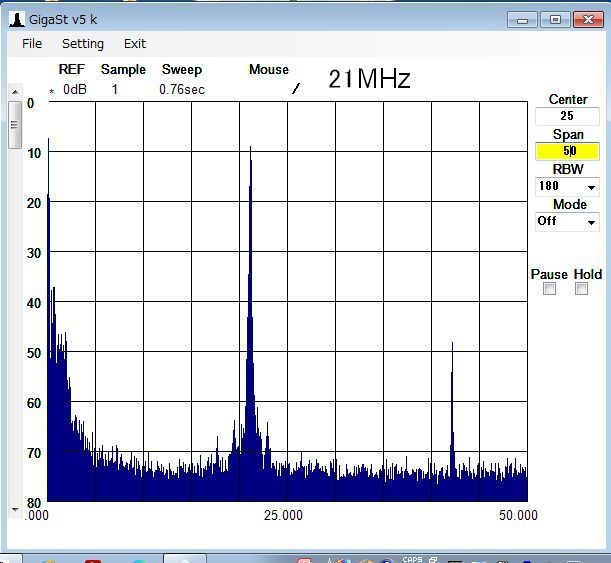The width and height of the screenshot is (611, 563).
Task: Click the 0.76sec sweep time value
Action: pyautogui.click(x=182, y=90)
